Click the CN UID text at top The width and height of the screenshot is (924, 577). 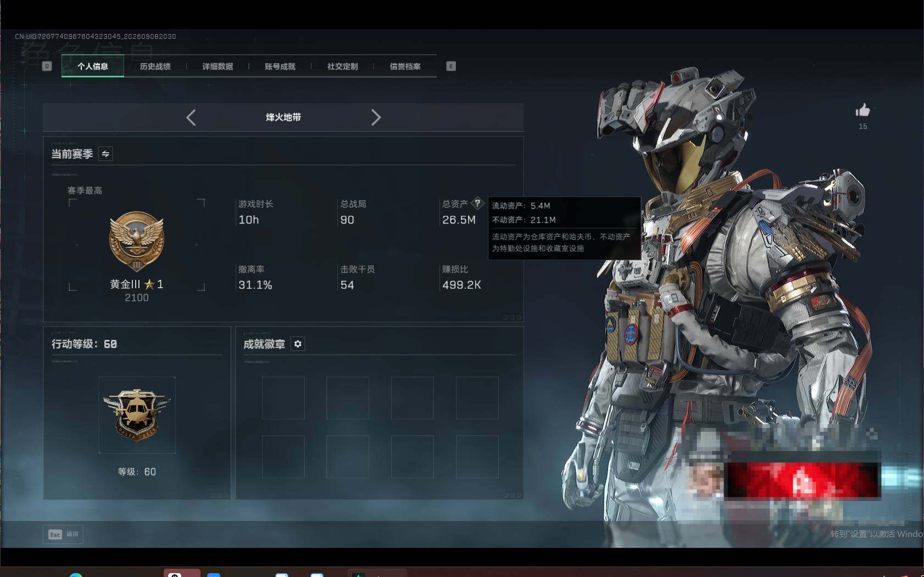pyautogui.click(x=96, y=37)
